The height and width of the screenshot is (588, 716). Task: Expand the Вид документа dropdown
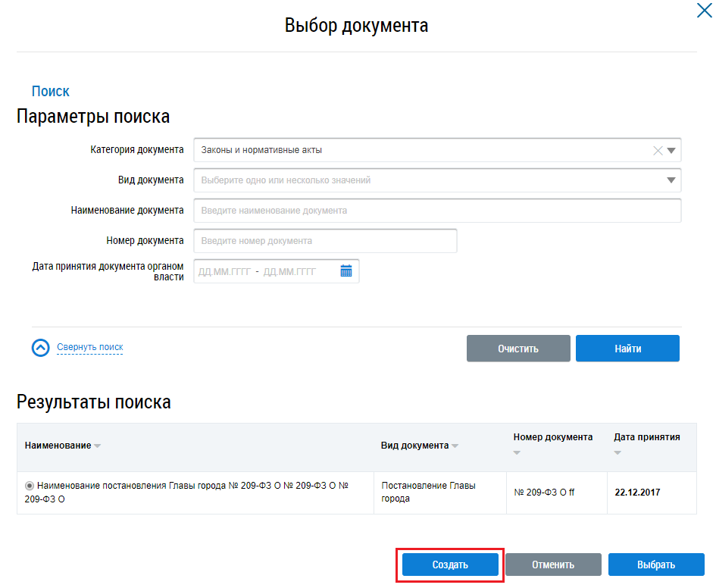671,180
